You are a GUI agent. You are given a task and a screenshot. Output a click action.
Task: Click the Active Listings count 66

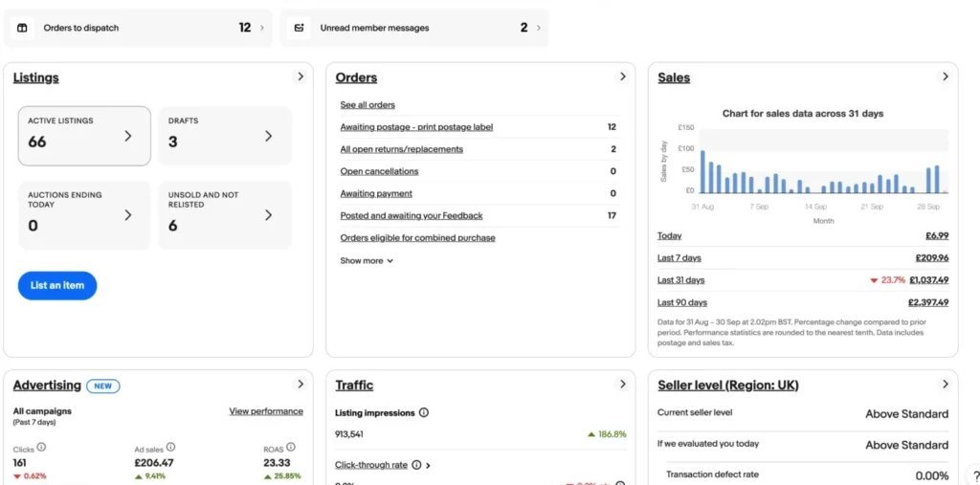coord(37,142)
